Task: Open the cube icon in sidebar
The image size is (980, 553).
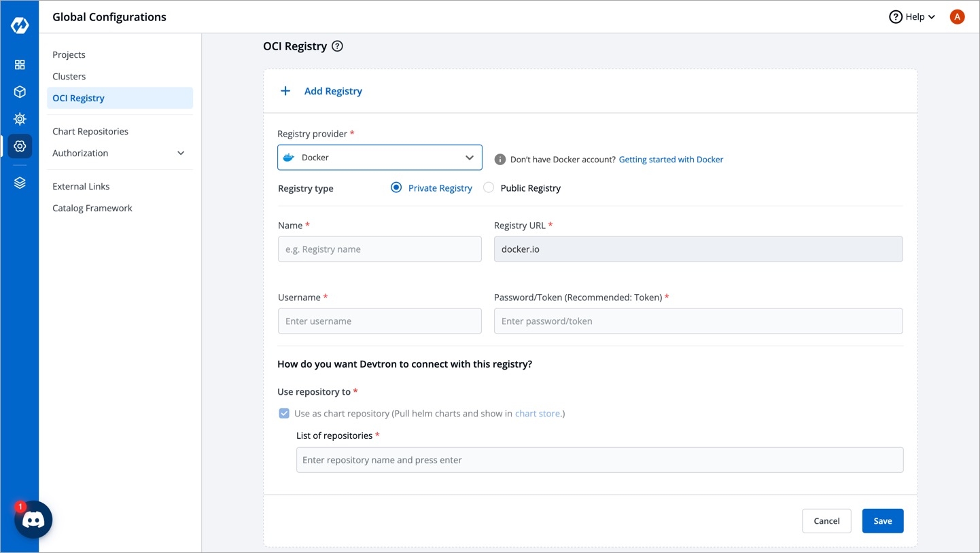Action: 20,92
